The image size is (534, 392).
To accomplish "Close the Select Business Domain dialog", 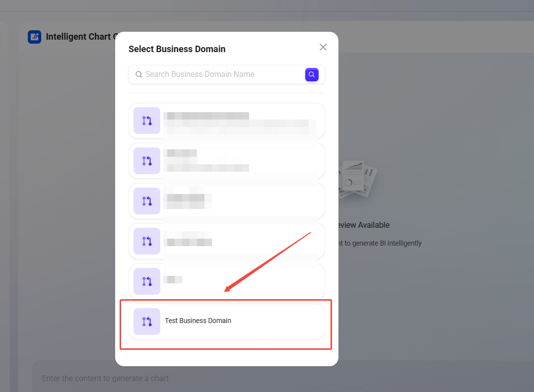I will [323, 47].
